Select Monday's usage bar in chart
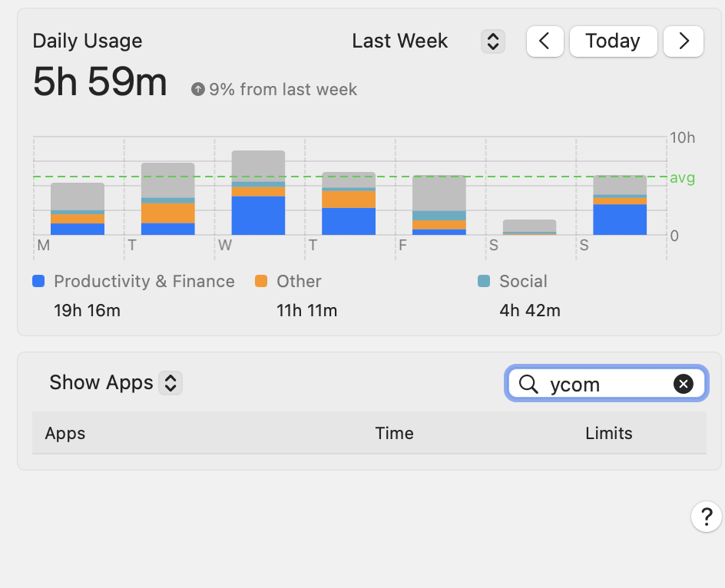Image resolution: width=725 pixels, height=588 pixels. point(78,209)
